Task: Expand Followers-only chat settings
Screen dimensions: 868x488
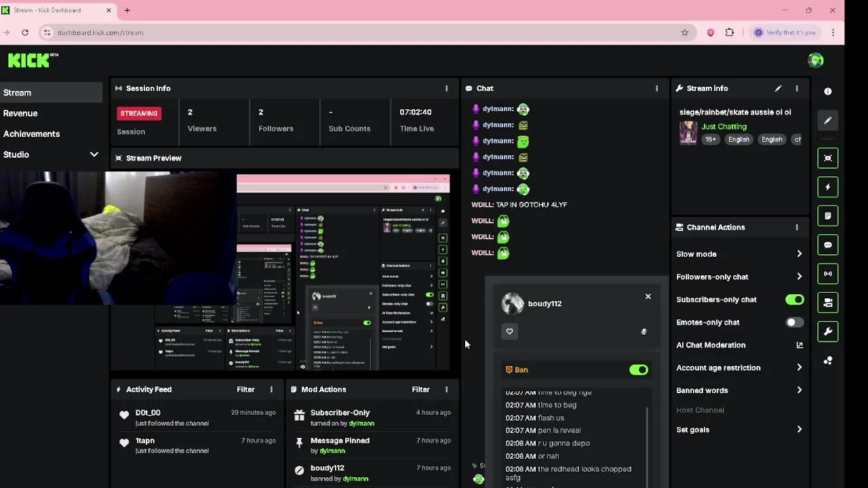Action: point(799,277)
